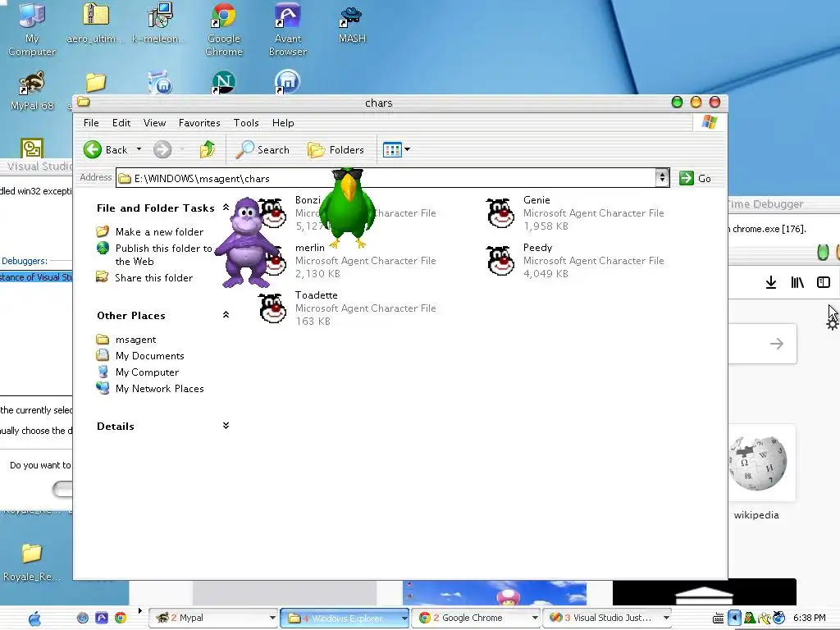Image resolution: width=840 pixels, height=630 pixels.
Task: Expand the Details section
Action: pyautogui.click(x=226, y=426)
